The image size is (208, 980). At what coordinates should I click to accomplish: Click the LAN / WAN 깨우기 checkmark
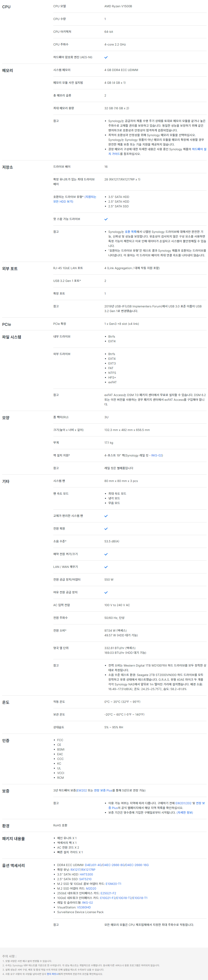point(106,567)
